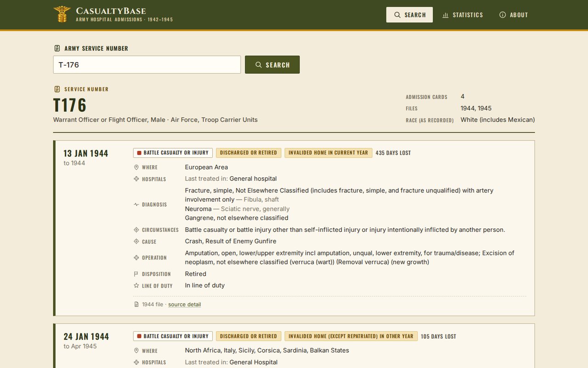The image size is (588, 368).
Task: Open the source detail link
Action: (x=185, y=305)
